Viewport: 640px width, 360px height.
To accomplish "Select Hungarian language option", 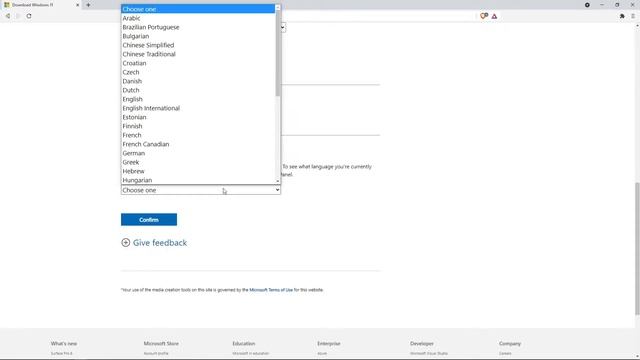I will click(198, 180).
